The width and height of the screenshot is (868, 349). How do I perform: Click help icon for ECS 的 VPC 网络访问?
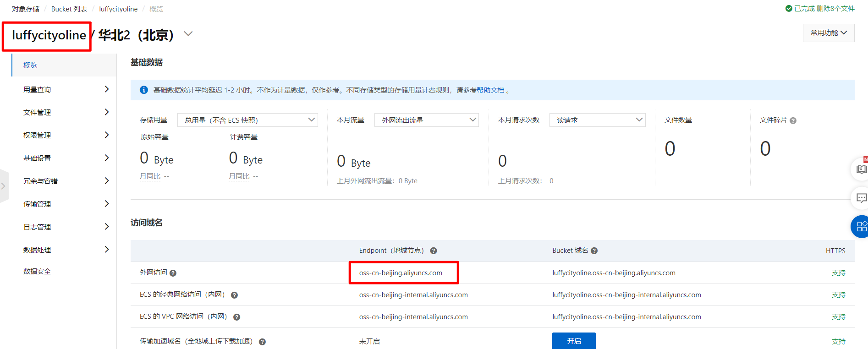(237, 317)
